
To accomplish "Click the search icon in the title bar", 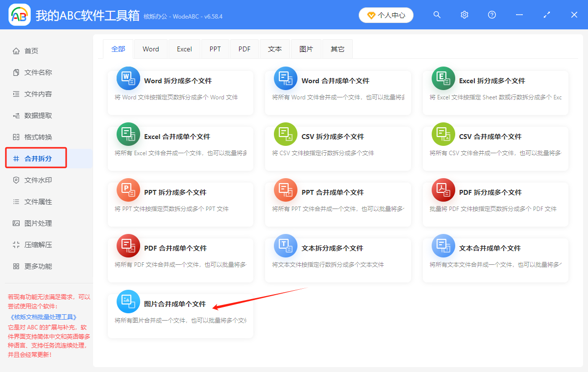I will 437,15.
